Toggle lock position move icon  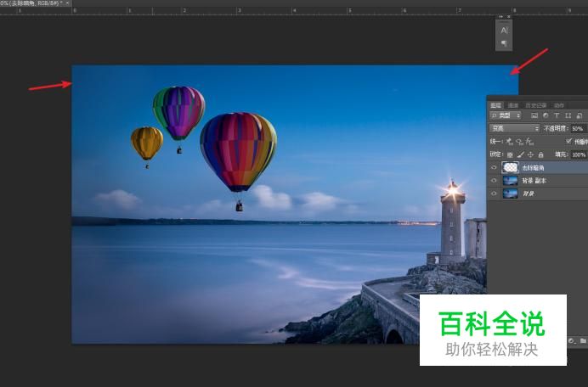point(530,154)
